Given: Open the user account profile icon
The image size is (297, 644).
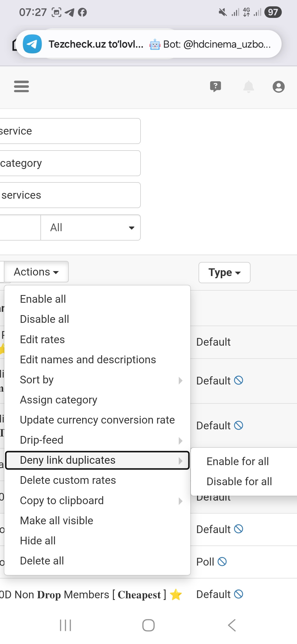Looking at the screenshot, I should click(279, 87).
